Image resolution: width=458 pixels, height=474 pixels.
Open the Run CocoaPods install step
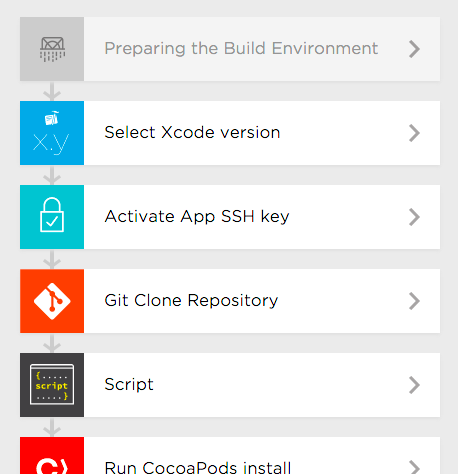230,456
